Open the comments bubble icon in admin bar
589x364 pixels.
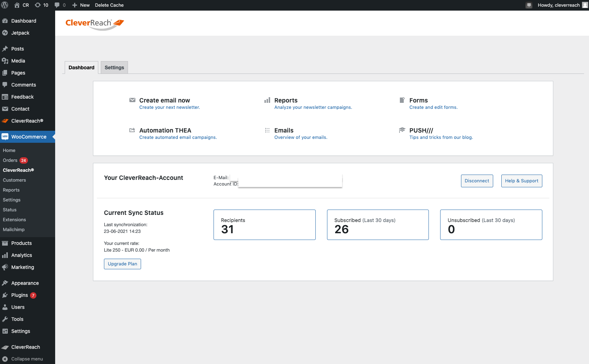pos(57,5)
